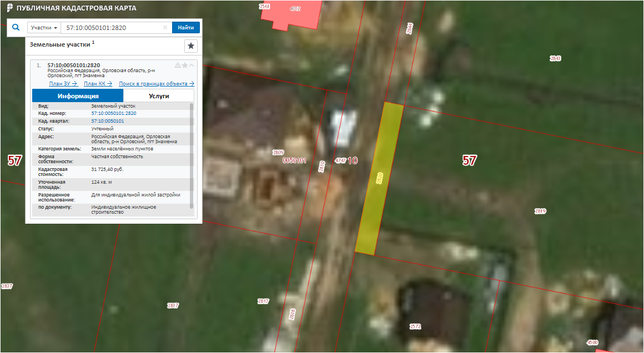Open the План ЗУ link
This screenshot has height=353, width=644.
(x=63, y=84)
